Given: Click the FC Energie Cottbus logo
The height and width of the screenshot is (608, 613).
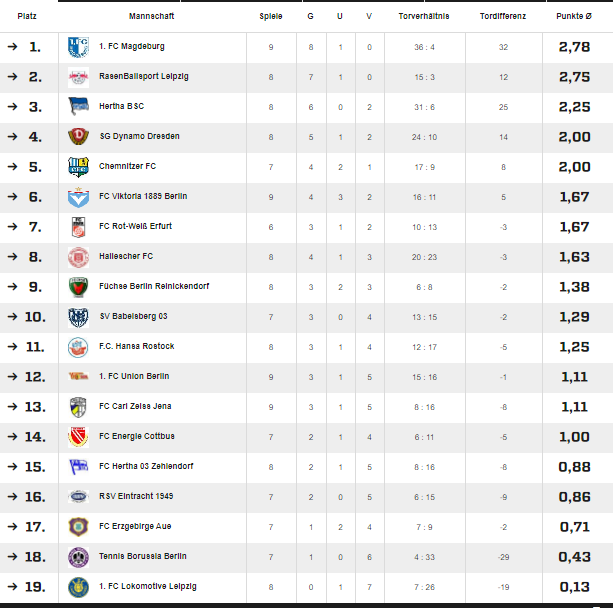Looking at the screenshot, I should 78,437.
